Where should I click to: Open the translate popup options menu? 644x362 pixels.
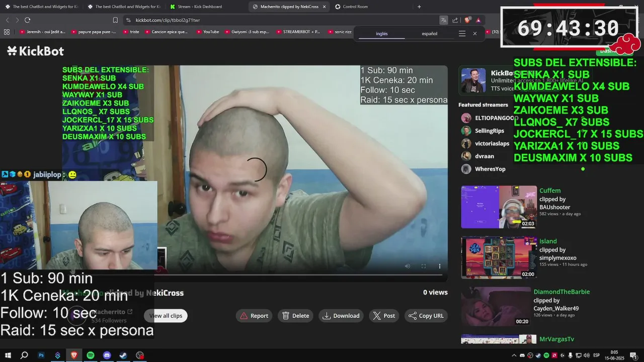pos(462,34)
